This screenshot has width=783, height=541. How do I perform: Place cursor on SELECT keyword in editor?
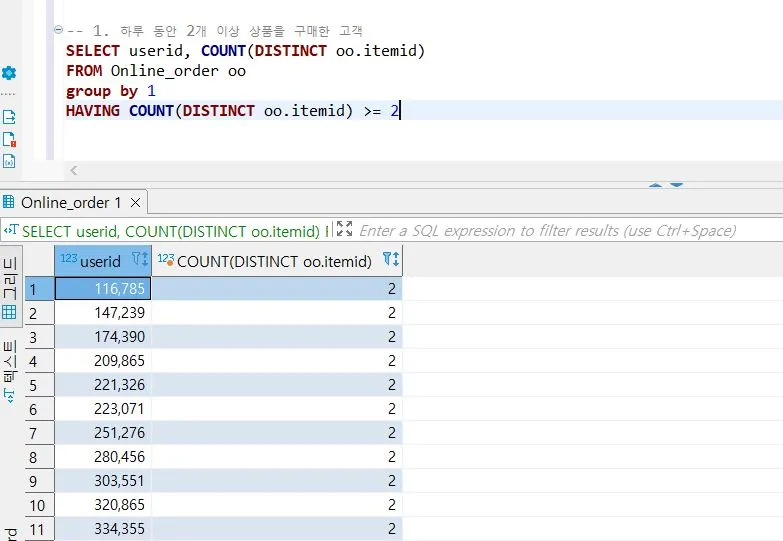(x=93, y=51)
